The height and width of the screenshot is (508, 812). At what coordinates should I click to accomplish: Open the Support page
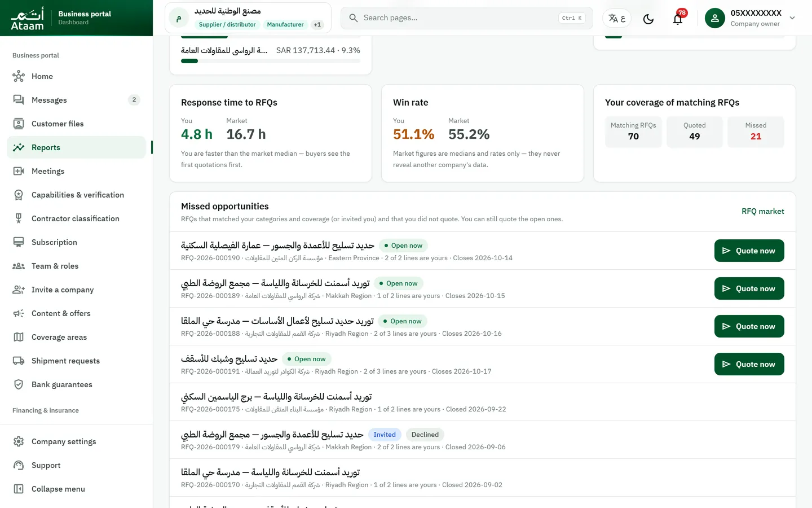pyautogui.click(x=76, y=465)
